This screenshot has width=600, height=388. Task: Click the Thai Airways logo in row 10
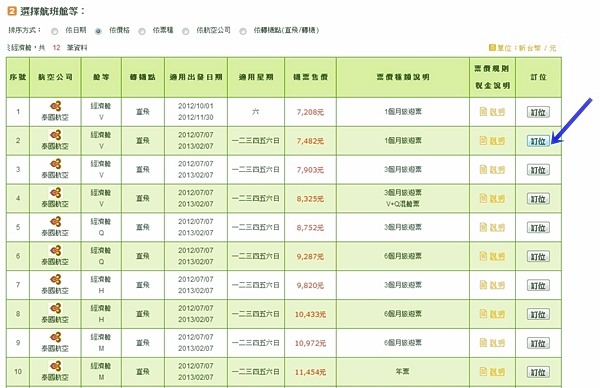point(55,366)
